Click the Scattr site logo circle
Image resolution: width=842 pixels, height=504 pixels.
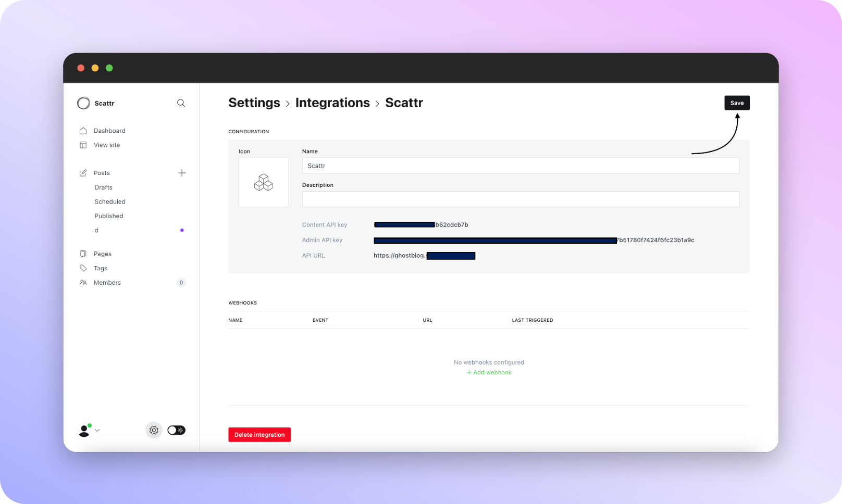point(83,103)
